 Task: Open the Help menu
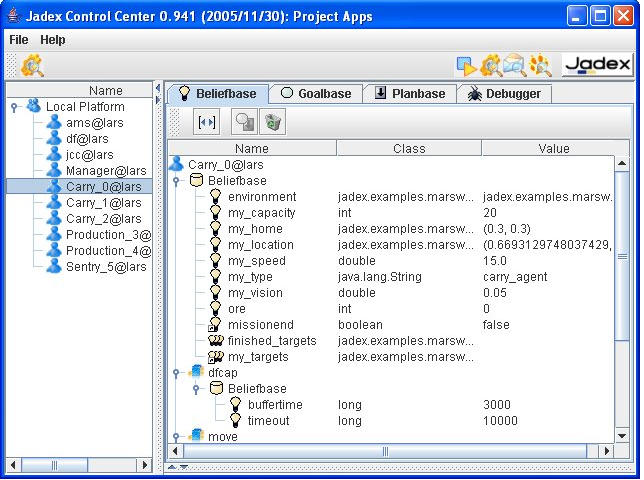point(53,40)
